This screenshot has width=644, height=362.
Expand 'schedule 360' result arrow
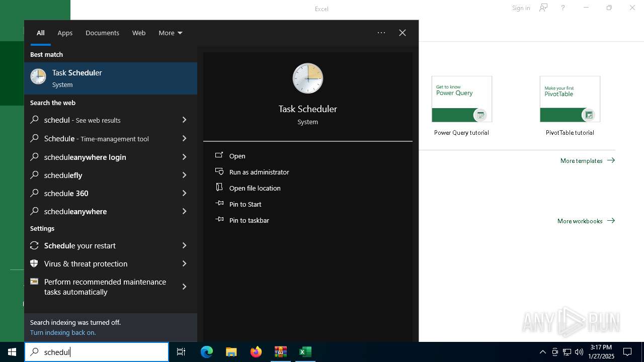tap(184, 193)
